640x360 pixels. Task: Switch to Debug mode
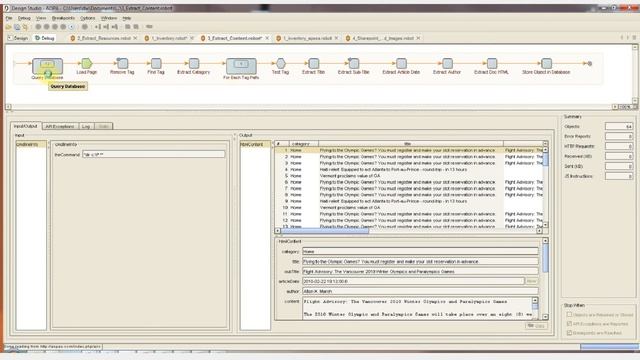(x=44, y=38)
